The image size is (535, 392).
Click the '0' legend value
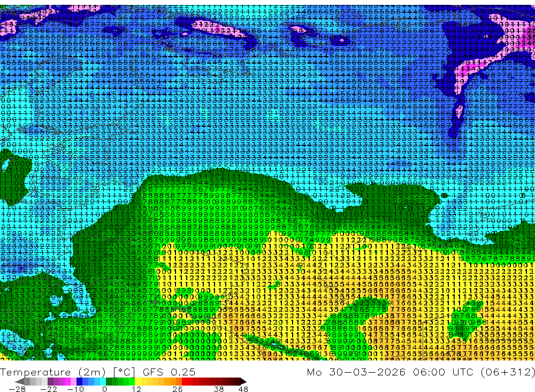105,389
